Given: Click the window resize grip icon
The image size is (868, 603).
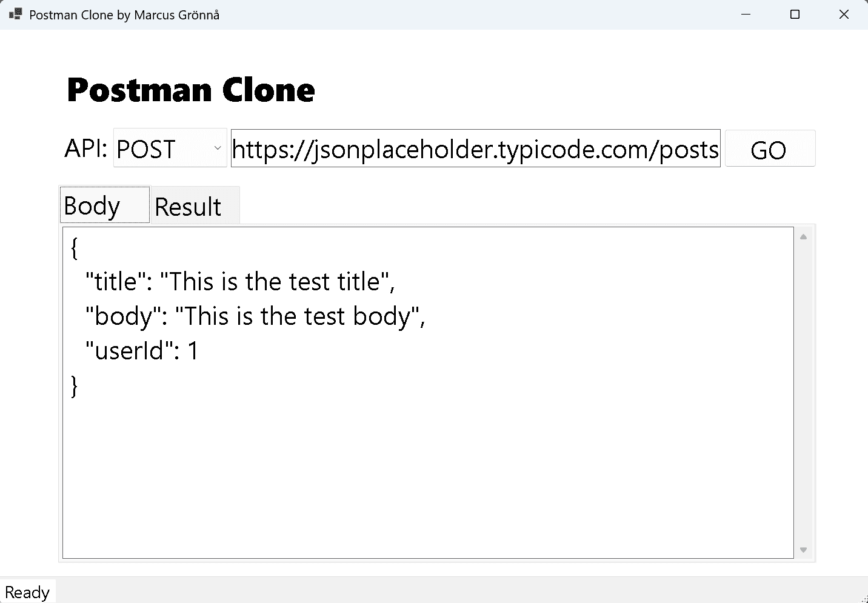Looking at the screenshot, I should point(863,598).
